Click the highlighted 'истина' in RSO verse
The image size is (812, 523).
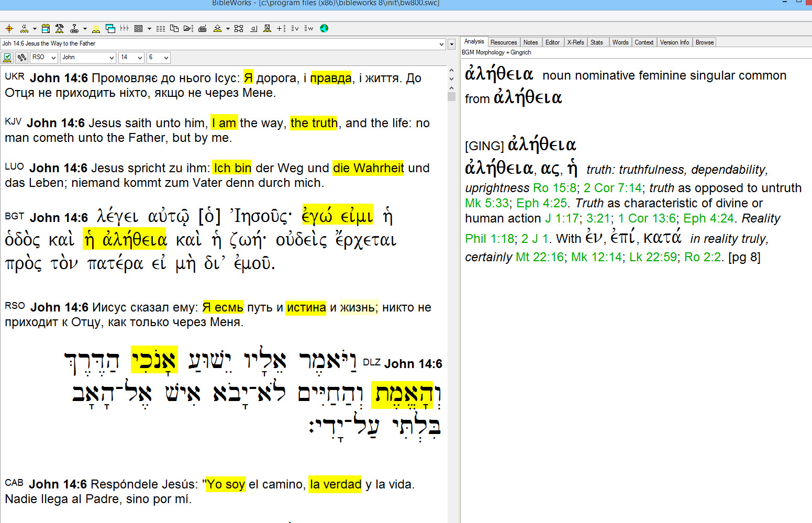tap(306, 307)
